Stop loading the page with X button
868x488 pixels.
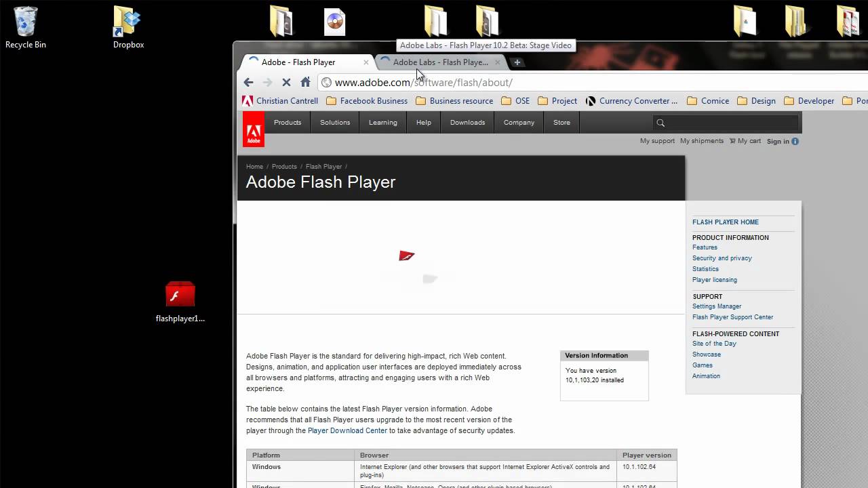tap(286, 82)
